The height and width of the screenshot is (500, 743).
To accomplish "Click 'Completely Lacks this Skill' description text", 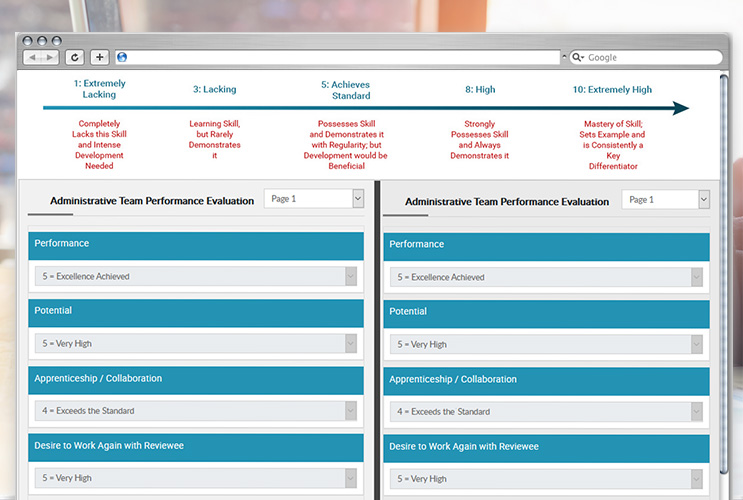I will tap(99, 145).
